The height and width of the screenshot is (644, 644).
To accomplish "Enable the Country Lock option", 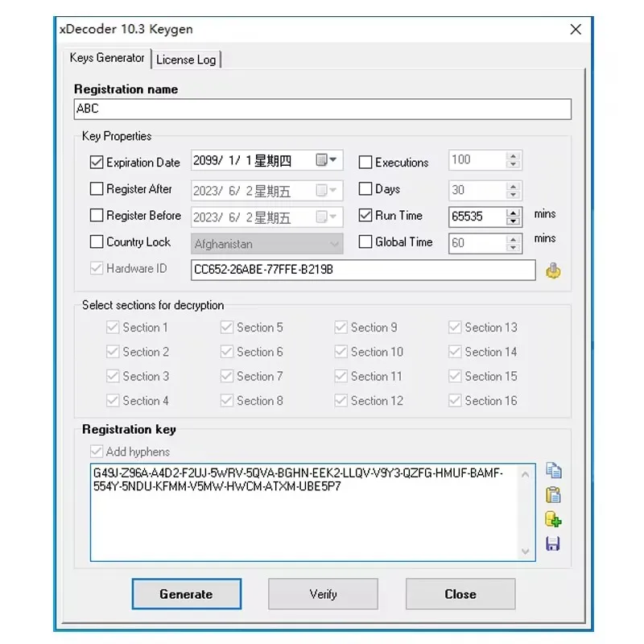I will point(97,242).
